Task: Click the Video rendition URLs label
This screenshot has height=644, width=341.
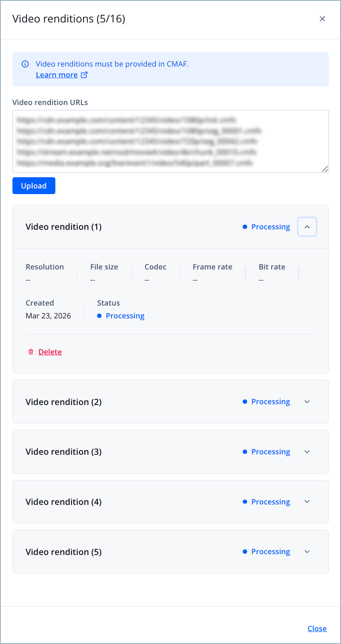Action: coord(50,103)
